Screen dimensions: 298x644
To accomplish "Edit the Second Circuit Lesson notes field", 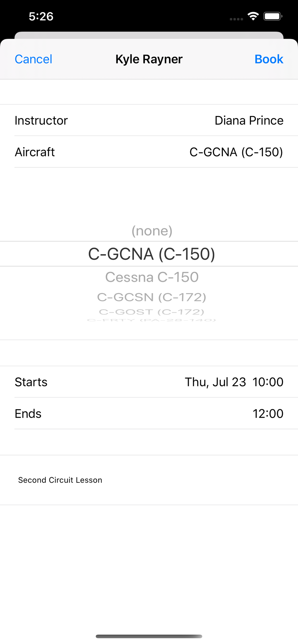I will point(60,480).
